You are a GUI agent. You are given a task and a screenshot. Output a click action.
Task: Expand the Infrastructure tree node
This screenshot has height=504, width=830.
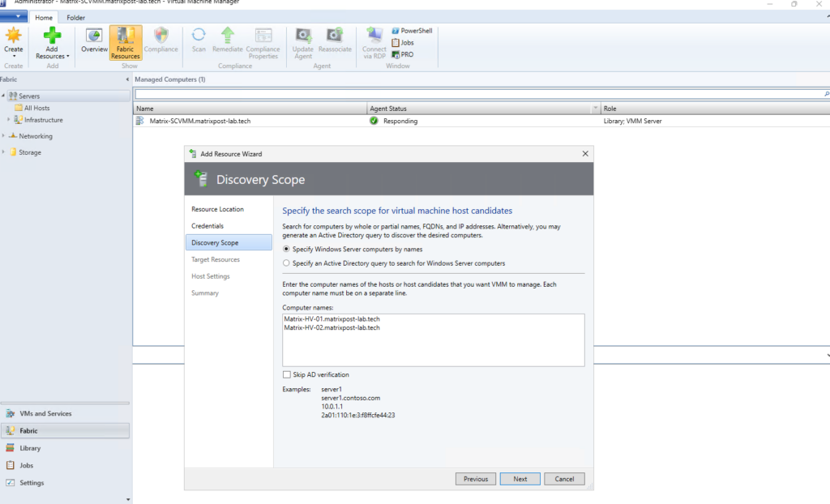pos(8,120)
